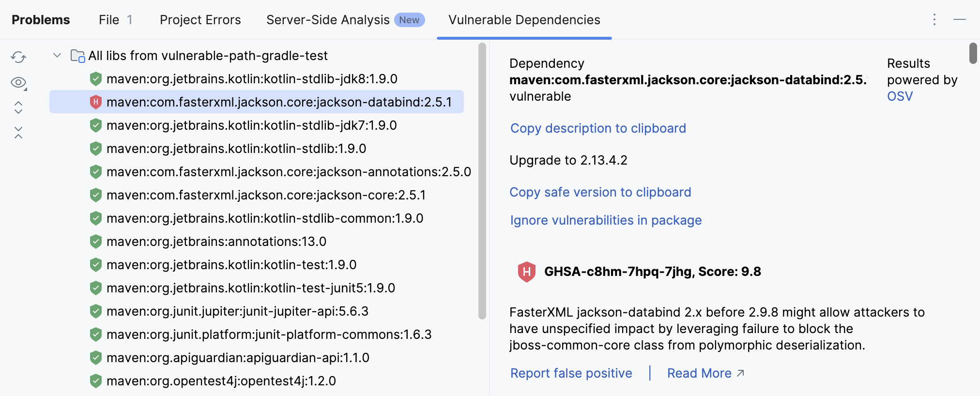Click the green shield beside org.jetbrains:annotations
Image resolution: width=980 pixels, height=396 pixels.
pos(96,242)
